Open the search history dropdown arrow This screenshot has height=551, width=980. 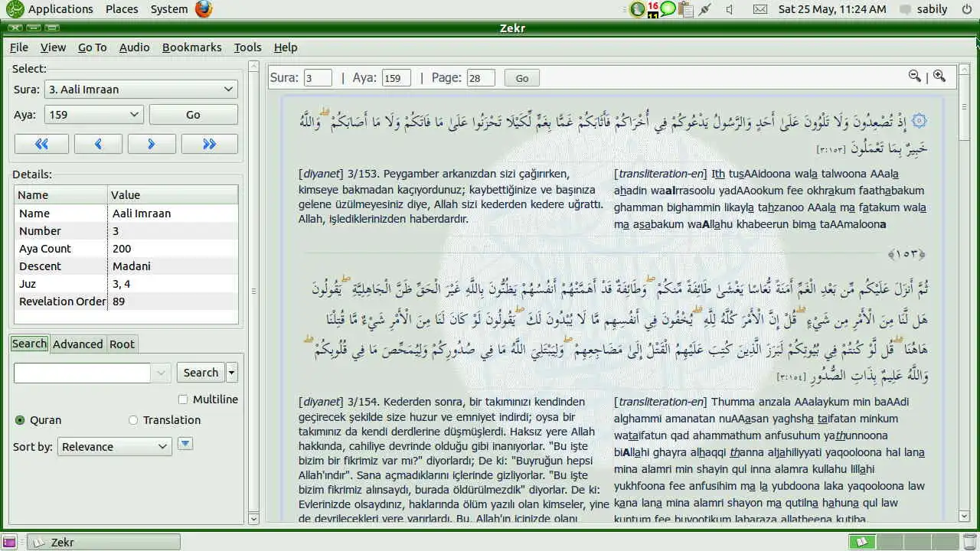(x=161, y=373)
